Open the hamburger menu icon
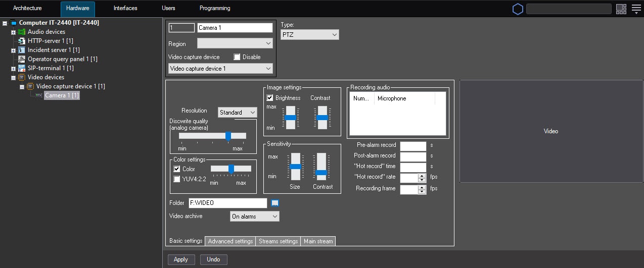This screenshot has width=644, height=268. click(636, 9)
